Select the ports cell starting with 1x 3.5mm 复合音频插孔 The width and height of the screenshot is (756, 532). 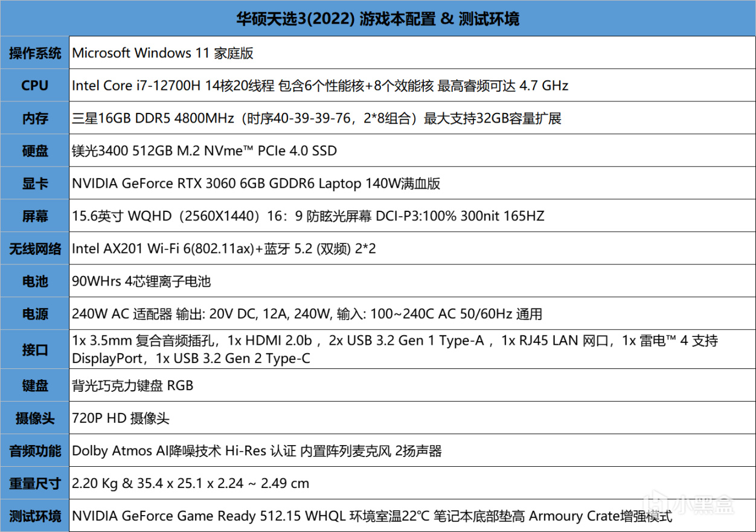click(x=412, y=350)
